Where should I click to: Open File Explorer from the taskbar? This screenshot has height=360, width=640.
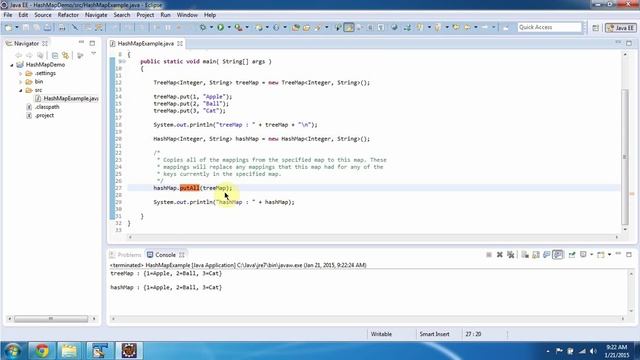(x=69, y=351)
